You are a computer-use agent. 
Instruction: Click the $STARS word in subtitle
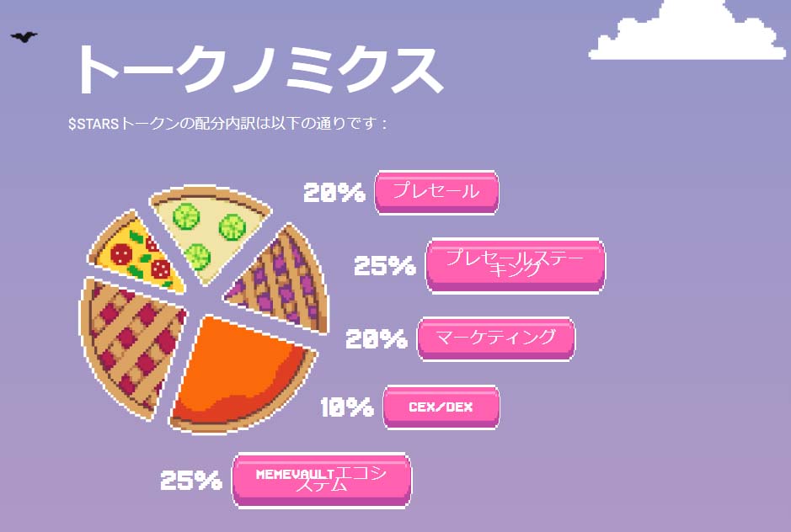[94, 124]
